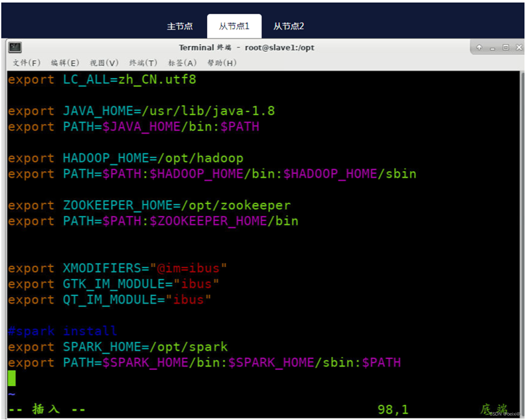Open the 视图(V) menu
The image size is (527, 420).
104,62
